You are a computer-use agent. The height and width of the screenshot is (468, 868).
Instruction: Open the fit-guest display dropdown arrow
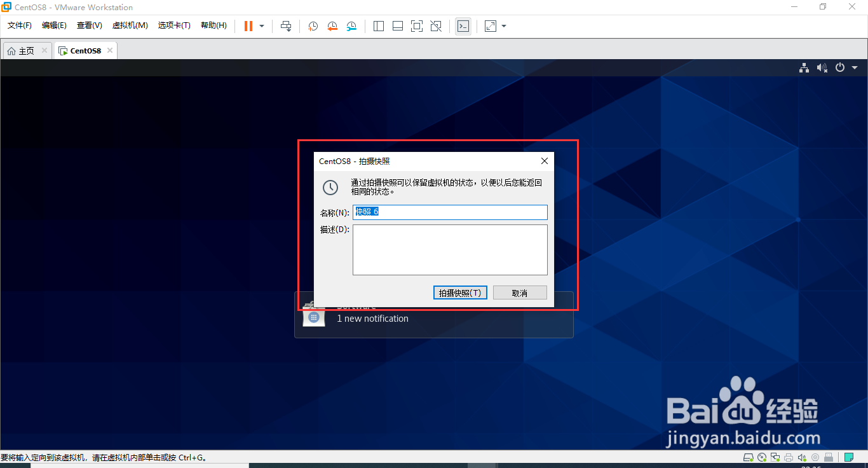(503, 26)
